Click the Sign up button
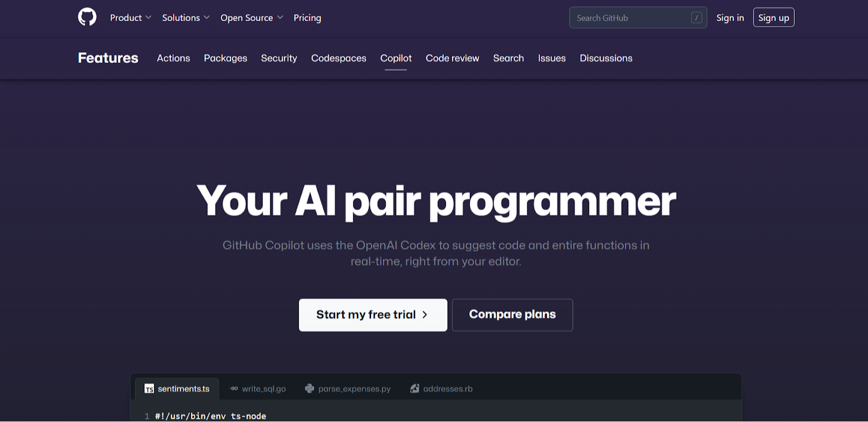The height and width of the screenshot is (422, 868). click(774, 17)
